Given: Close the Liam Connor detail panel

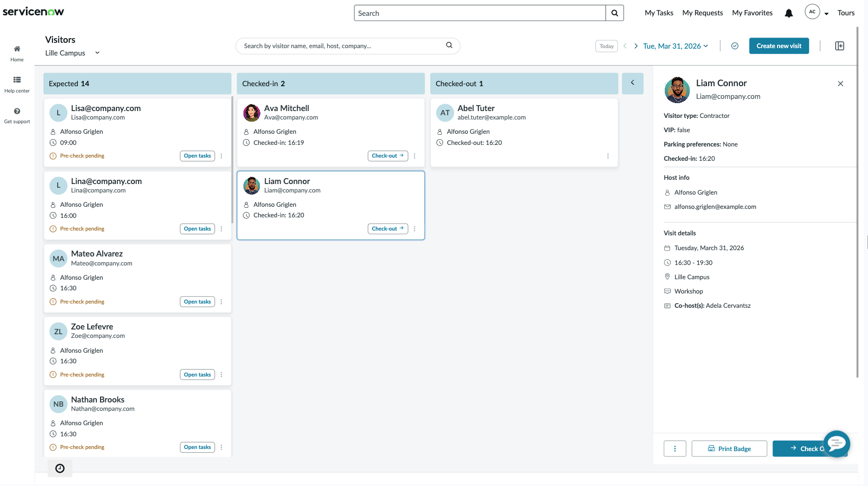Looking at the screenshot, I should (840, 84).
